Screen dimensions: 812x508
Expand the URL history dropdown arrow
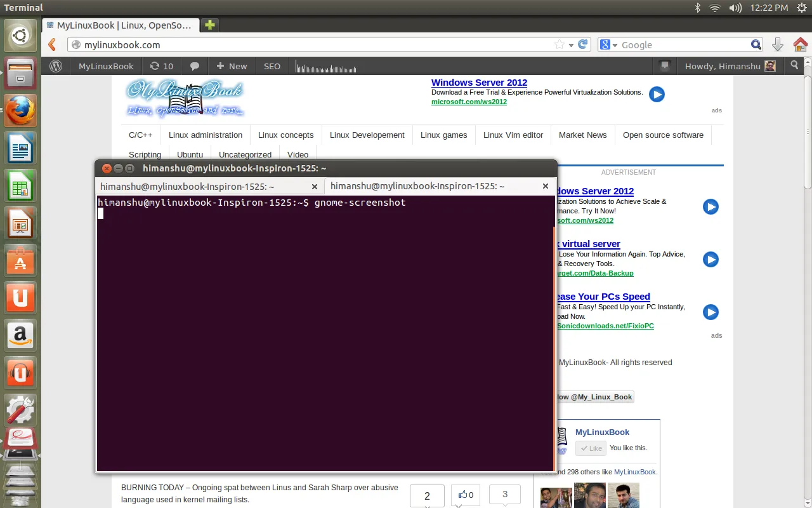pyautogui.click(x=571, y=44)
